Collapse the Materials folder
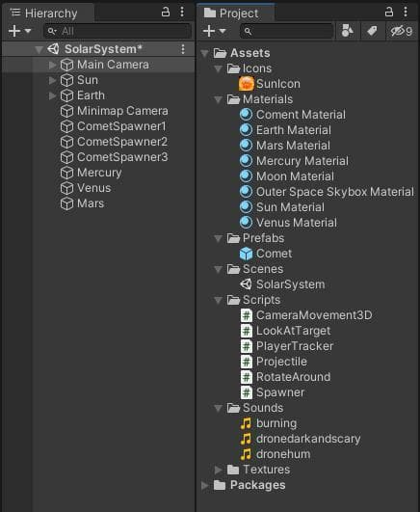420x512 pixels. [218, 99]
